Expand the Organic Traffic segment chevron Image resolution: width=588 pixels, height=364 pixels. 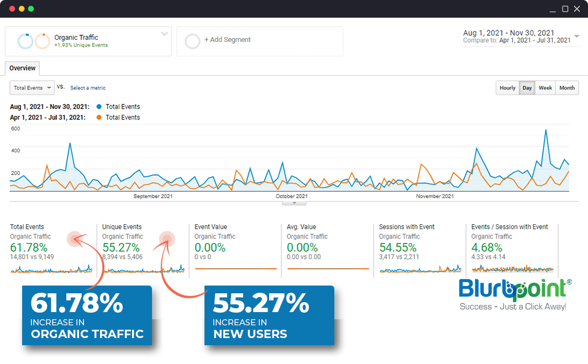point(164,34)
